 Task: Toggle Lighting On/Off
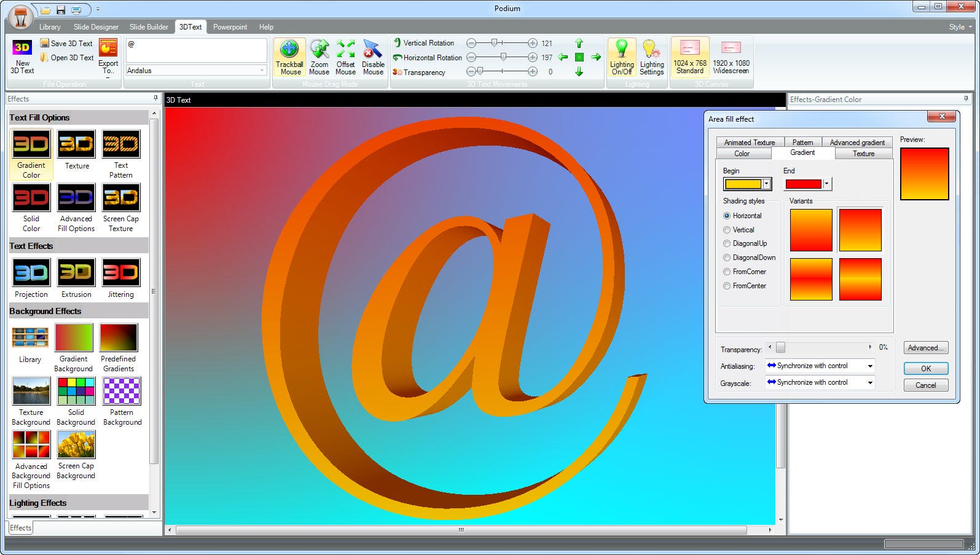tap(622, 57)
